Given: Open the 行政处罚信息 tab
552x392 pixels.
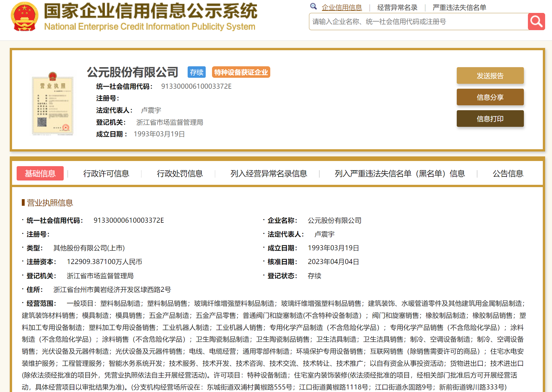Looking at the screenshot, I should click(x=180, y=174).
